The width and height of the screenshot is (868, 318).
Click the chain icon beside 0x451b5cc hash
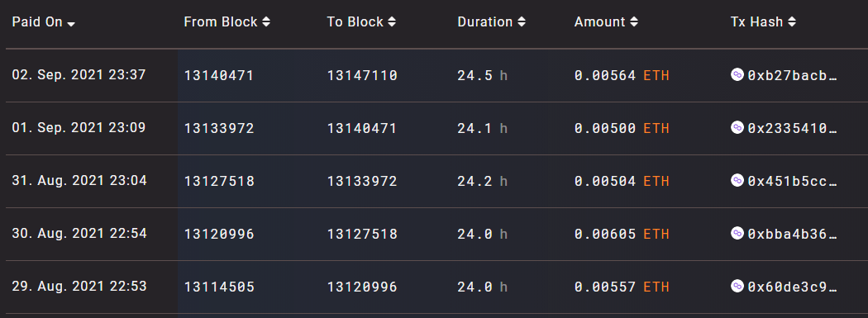[737, 180]
